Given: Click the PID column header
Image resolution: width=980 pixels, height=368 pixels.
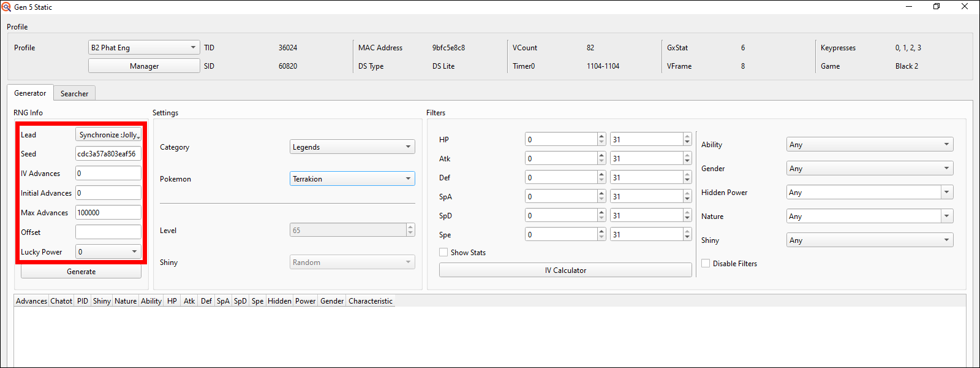Looking at the screenshot, I should coord(83,301).
